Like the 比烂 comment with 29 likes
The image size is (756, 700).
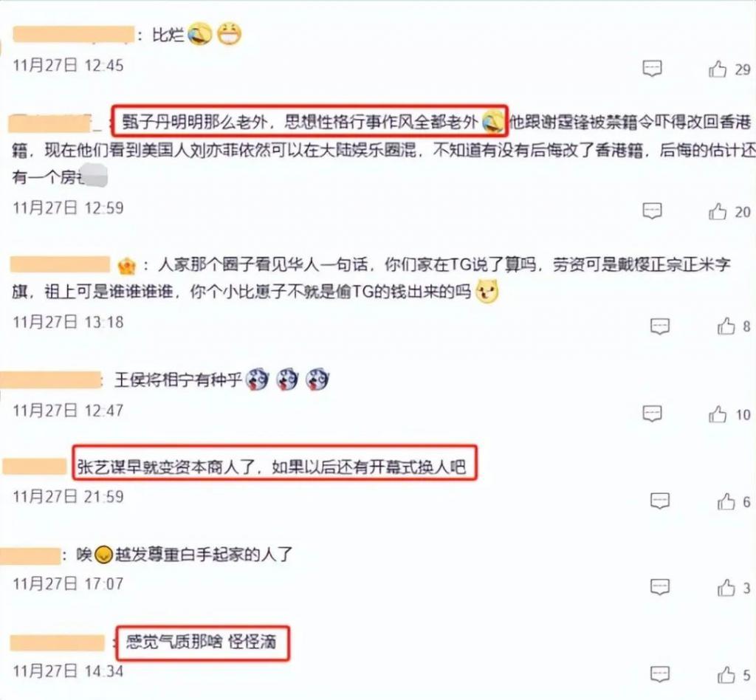tap(718, 69)
